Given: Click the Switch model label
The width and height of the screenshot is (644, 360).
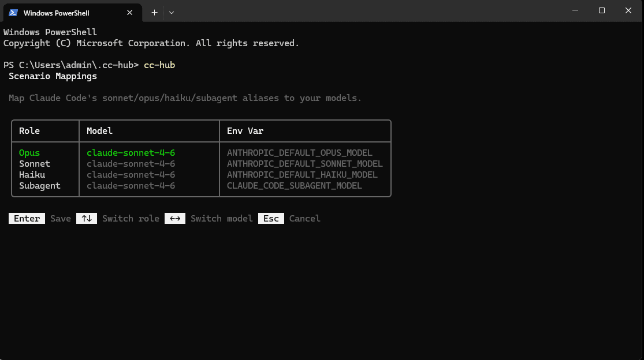Looking at the screenshot, I should click(x=222, y=219).
